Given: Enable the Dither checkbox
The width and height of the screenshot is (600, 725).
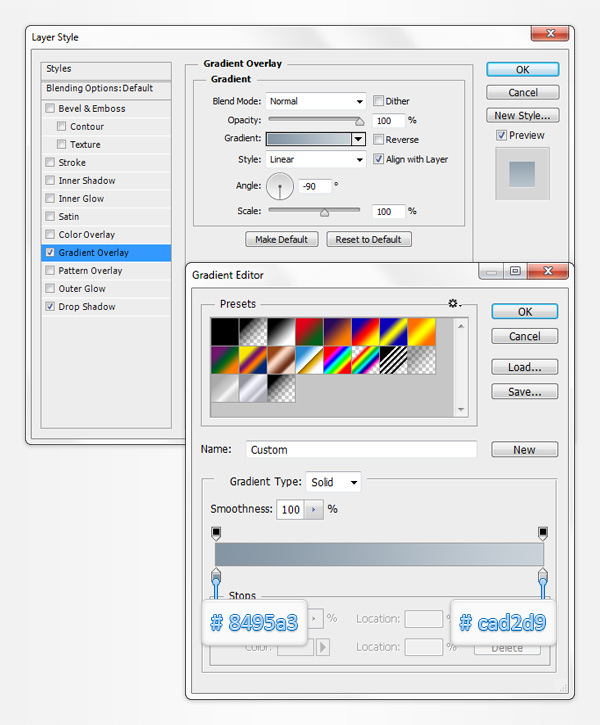Looking at the screenshot, I should coord(379,101).
